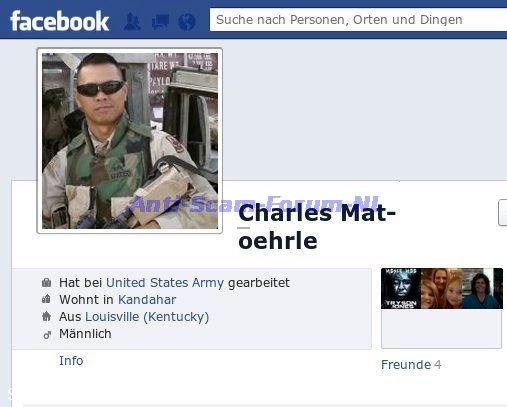Open the notifications globe icon
Image resolution: width=507 pixels, height=407 pixels.
click(187, 22)
